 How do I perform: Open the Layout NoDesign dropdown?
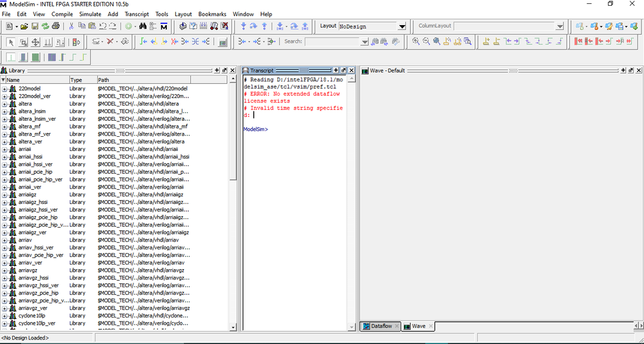402,26
